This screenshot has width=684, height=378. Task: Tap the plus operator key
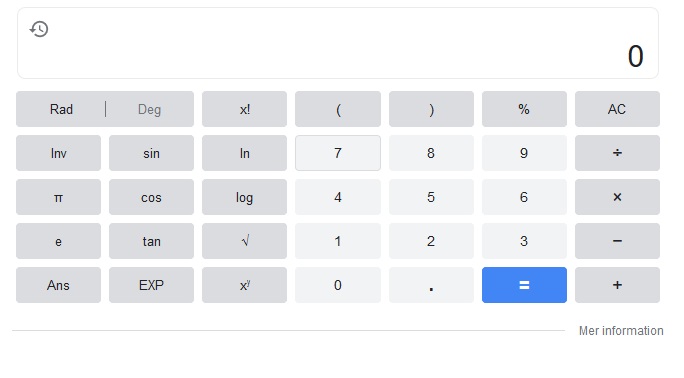coord(617,285)
